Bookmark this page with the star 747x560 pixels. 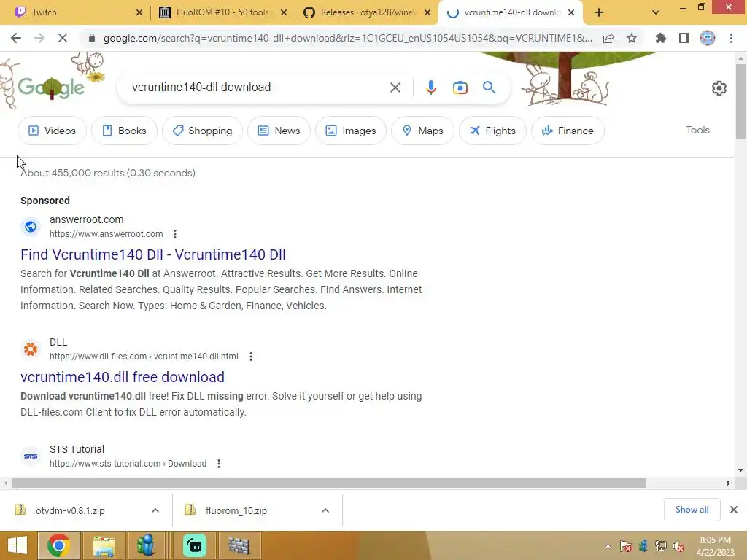pyautogui.click(x=632, y=39)
